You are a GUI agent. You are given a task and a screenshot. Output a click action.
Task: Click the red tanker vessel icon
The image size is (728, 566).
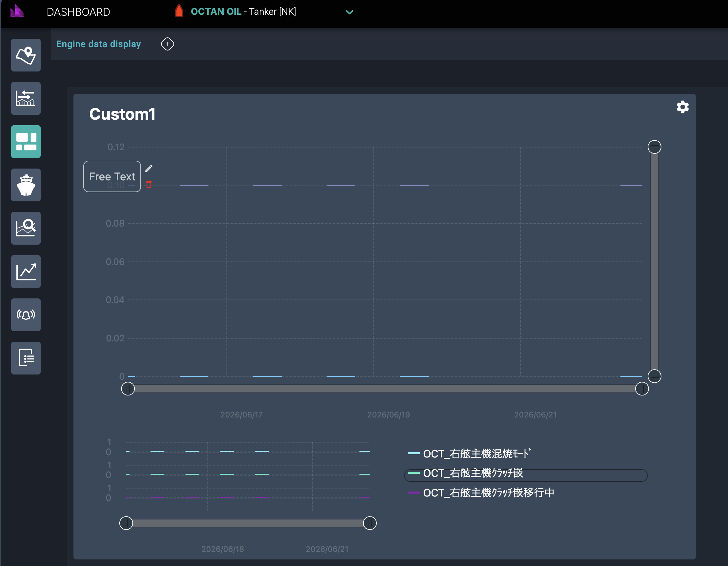pos(179,11)
